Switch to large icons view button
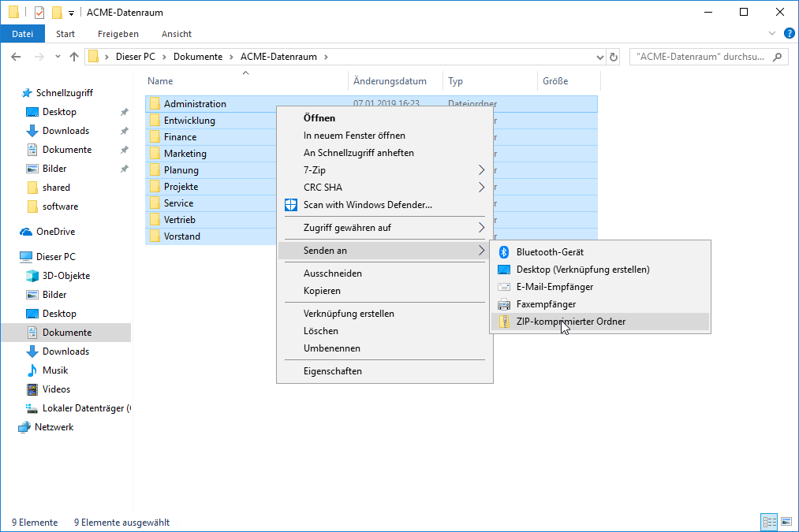Screen dimensions: 799x532 tap(786, 522)
